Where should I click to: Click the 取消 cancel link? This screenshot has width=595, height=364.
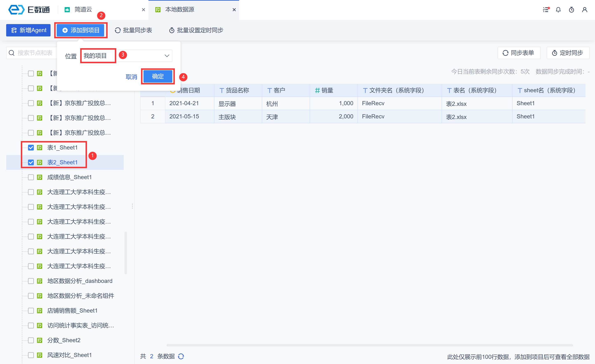coord(131,77)
